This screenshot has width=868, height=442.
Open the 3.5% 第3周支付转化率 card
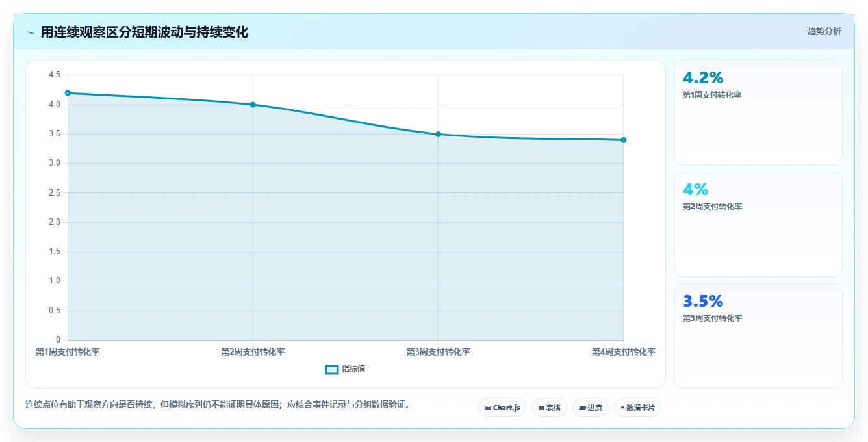click(x=758, y=336)
